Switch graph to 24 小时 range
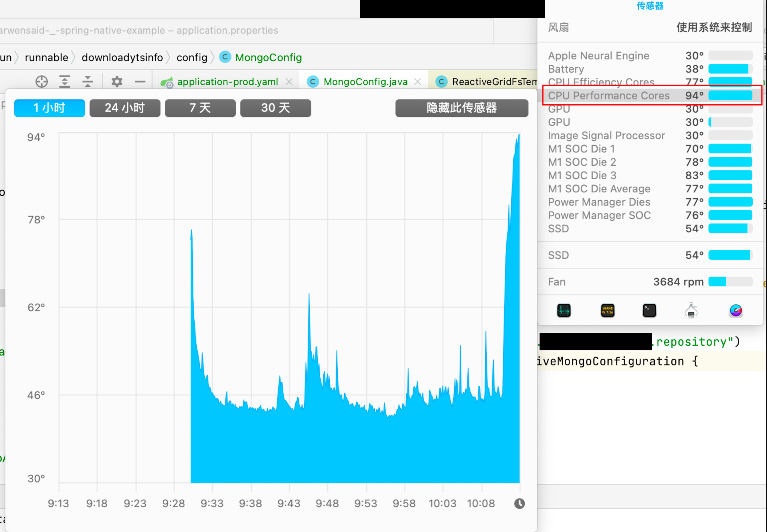The image size is (767, 532). [x=125, y=108]
